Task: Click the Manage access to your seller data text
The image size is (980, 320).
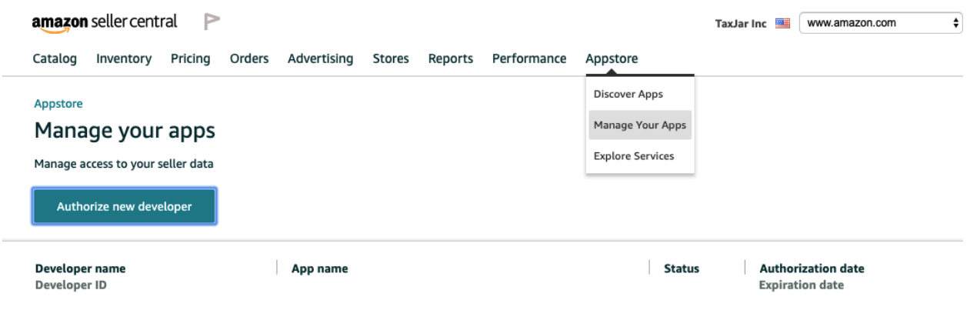Action: pos(124,164)
